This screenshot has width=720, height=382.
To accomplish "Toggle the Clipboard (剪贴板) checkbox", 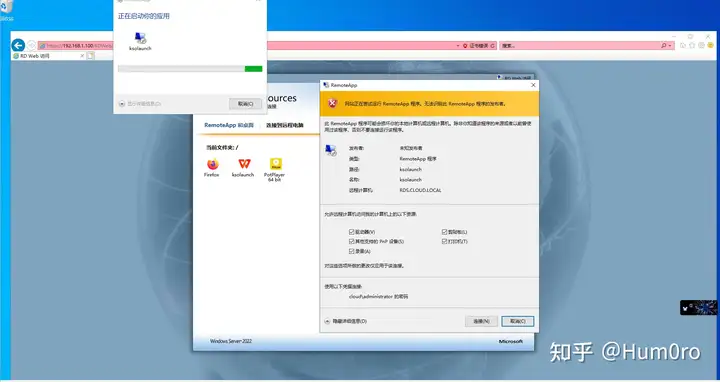I will [444, 232].
